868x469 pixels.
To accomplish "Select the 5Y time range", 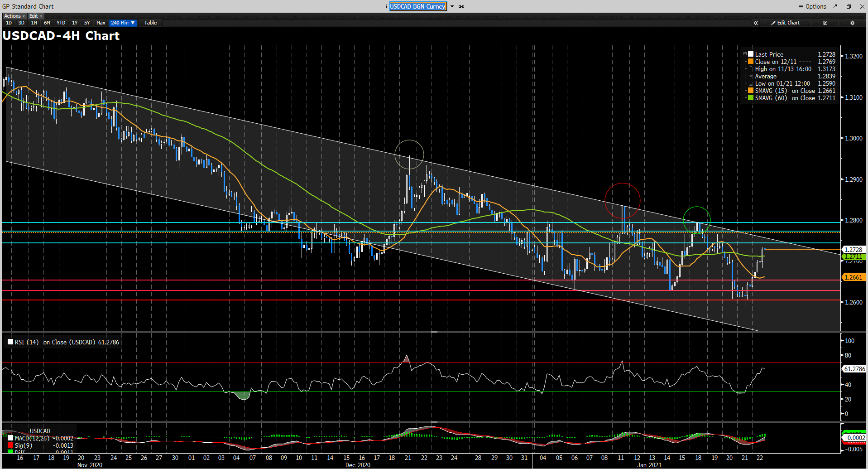I will pos(87,23).
